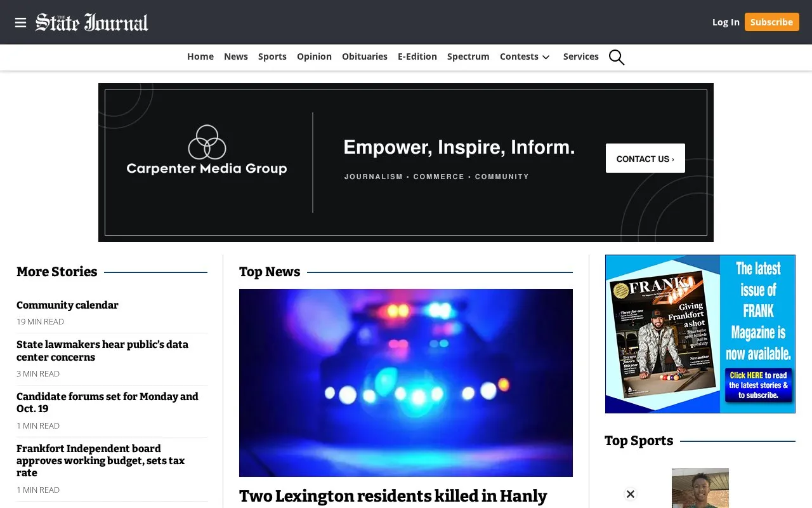Viewport: 812px width, 508px height.
Task: Click the Log In link
Action: click(726, 22)
